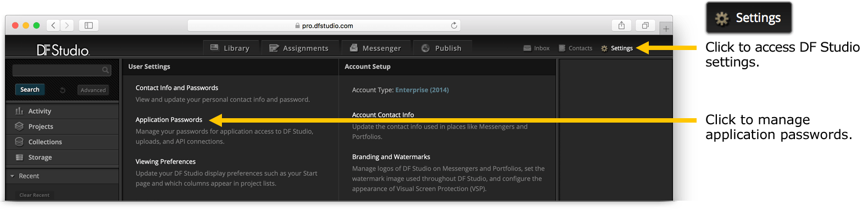The height and width of the screenshot is (210, 868).
Task: Click the Settings gear icon
Action: click(x=604, y=48)
